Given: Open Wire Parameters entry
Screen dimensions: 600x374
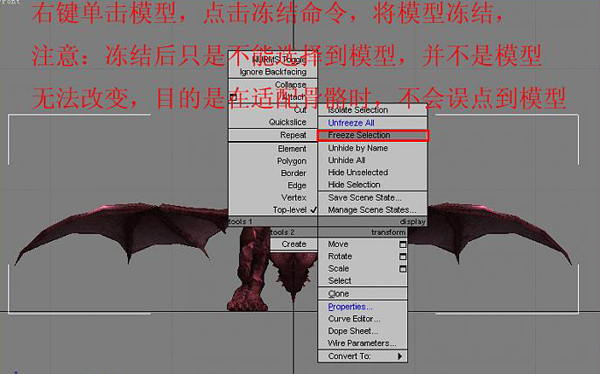Looking at the screenshot, I should tap(362, 343).
